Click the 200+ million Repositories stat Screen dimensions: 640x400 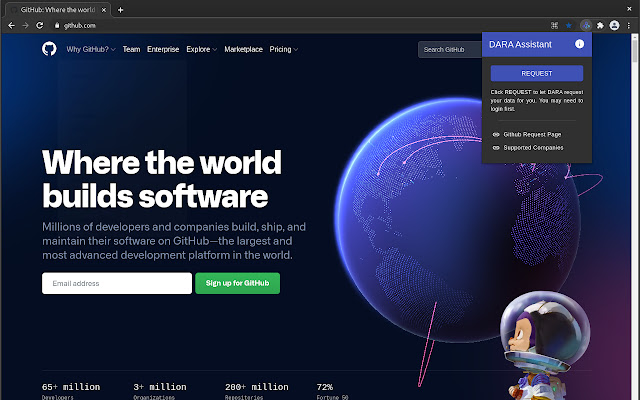(x=257, y=391)
